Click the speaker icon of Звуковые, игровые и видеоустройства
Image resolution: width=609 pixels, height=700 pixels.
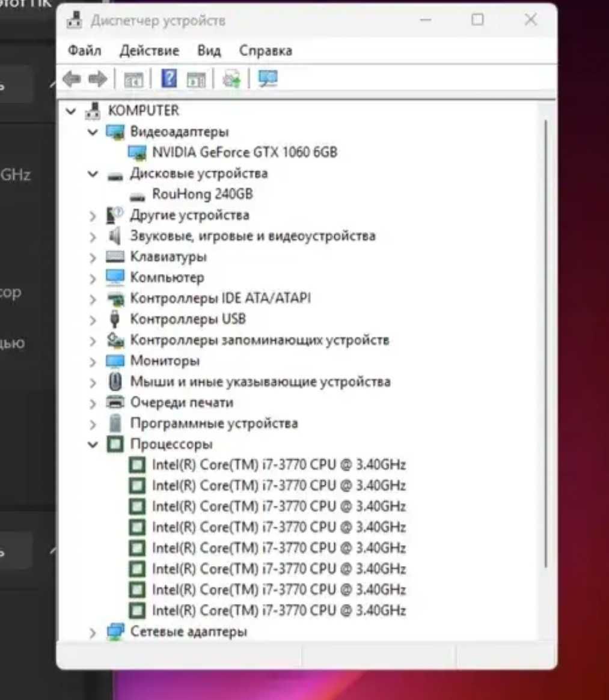(115, 236)
